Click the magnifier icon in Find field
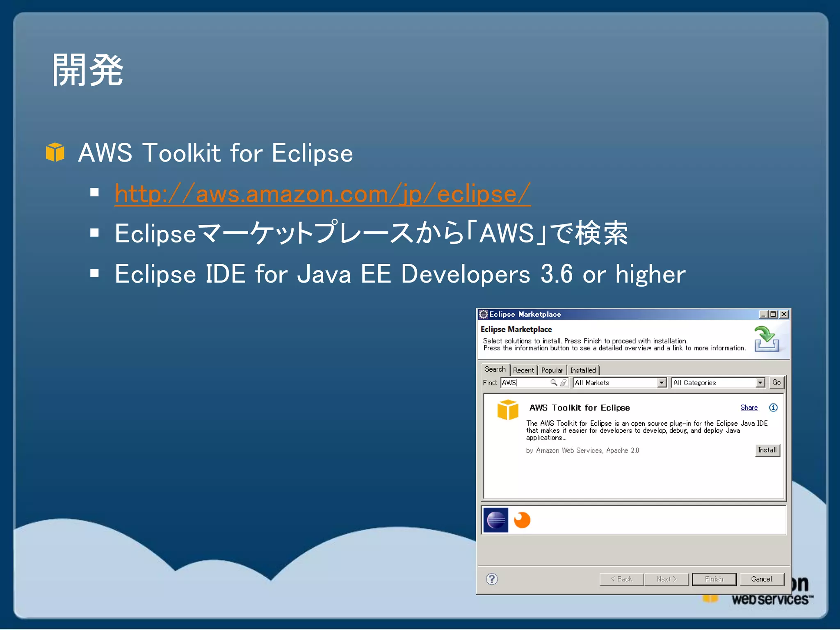This screenshot has height=630, width=840. tap(554, 383)
